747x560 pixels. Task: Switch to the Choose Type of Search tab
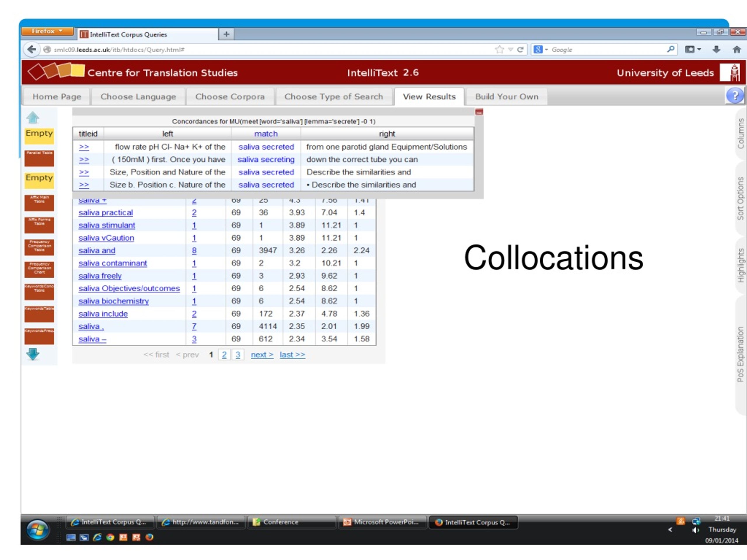334,97
